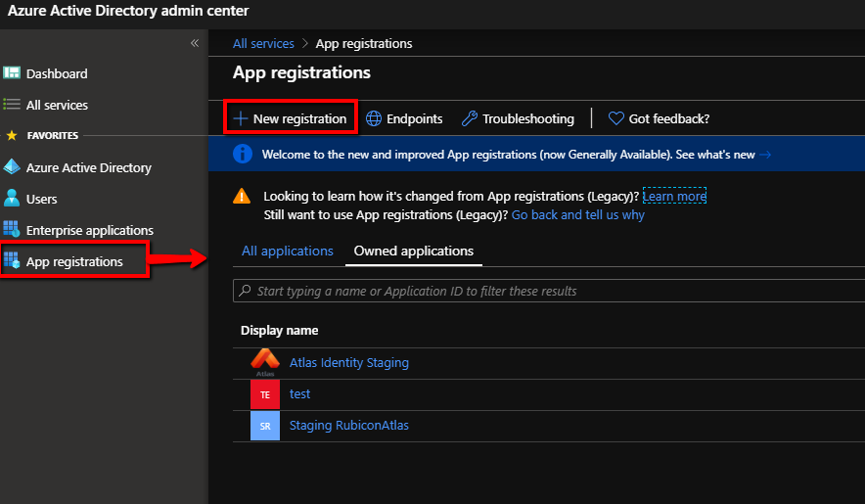Open Enterprise applications in the sidebar
Image resolution: width=865 pixels, height=504 pixels.
(90, 230)
